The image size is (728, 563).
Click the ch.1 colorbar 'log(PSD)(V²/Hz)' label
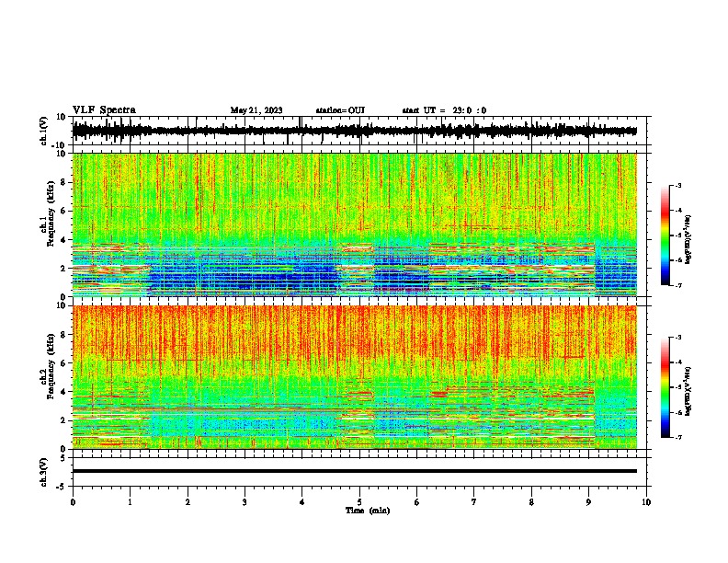(x=688, y=239)
